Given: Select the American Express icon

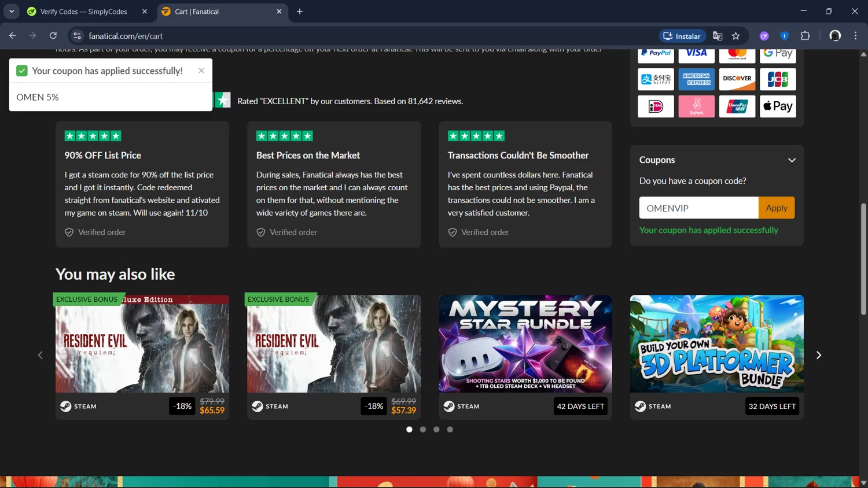Looking at the screenshot, I should pyautogui.click(x=696, y=79).
